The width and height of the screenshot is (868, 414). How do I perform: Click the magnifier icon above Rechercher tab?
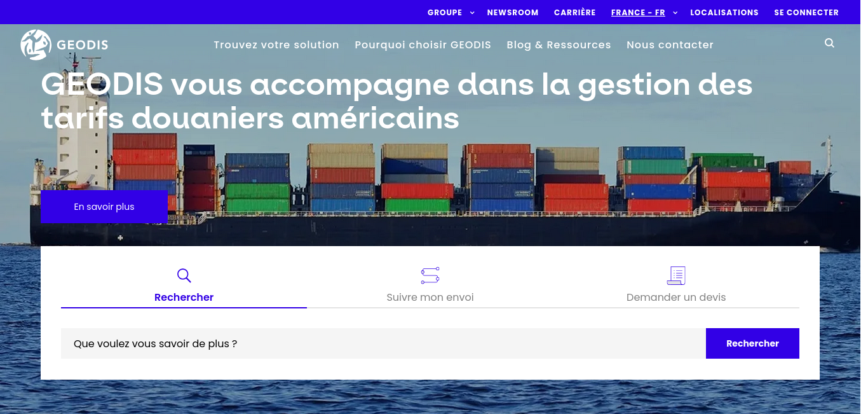pyautogui.click(x=184, y=275)
